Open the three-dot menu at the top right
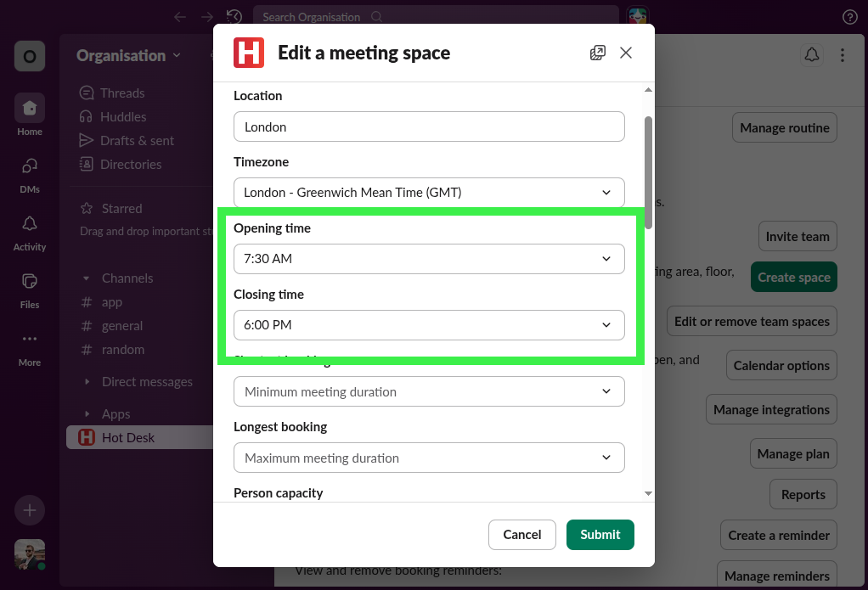 842,54
